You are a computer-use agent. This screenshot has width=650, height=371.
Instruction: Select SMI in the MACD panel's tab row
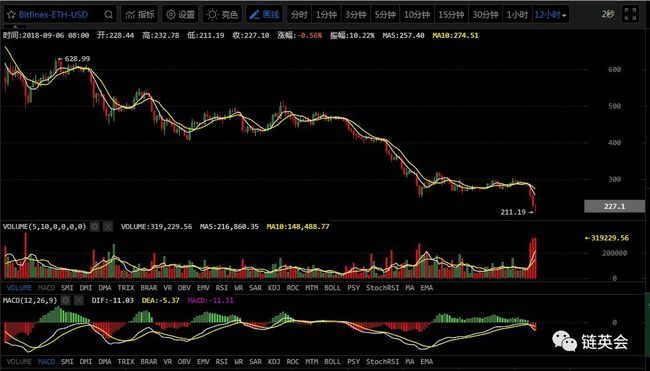coord(67,361)
